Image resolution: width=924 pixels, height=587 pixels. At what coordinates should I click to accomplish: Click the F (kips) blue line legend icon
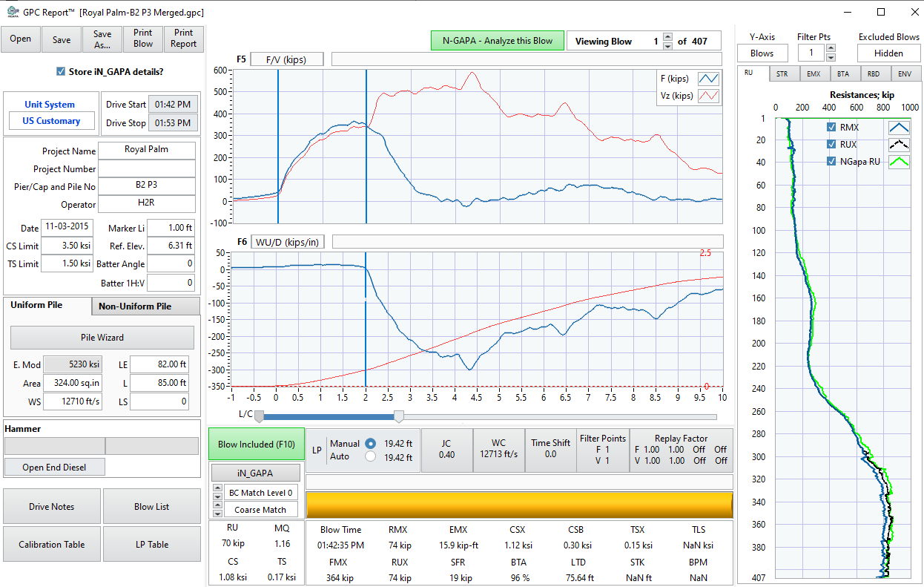(709, 79)
